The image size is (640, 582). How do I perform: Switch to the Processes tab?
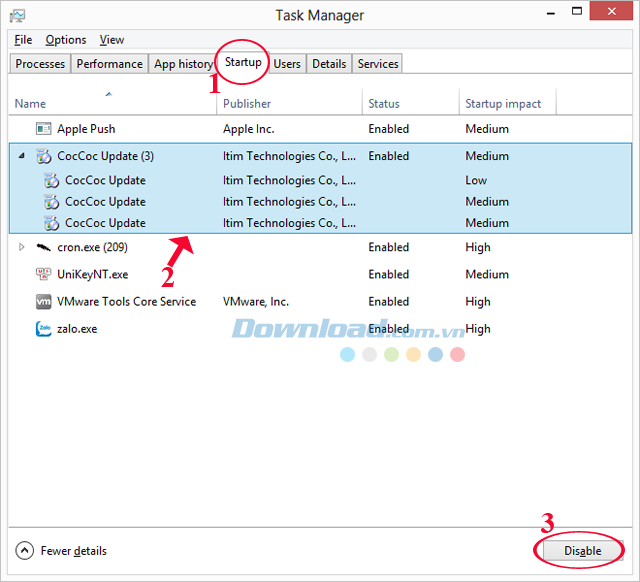[41, 64]
